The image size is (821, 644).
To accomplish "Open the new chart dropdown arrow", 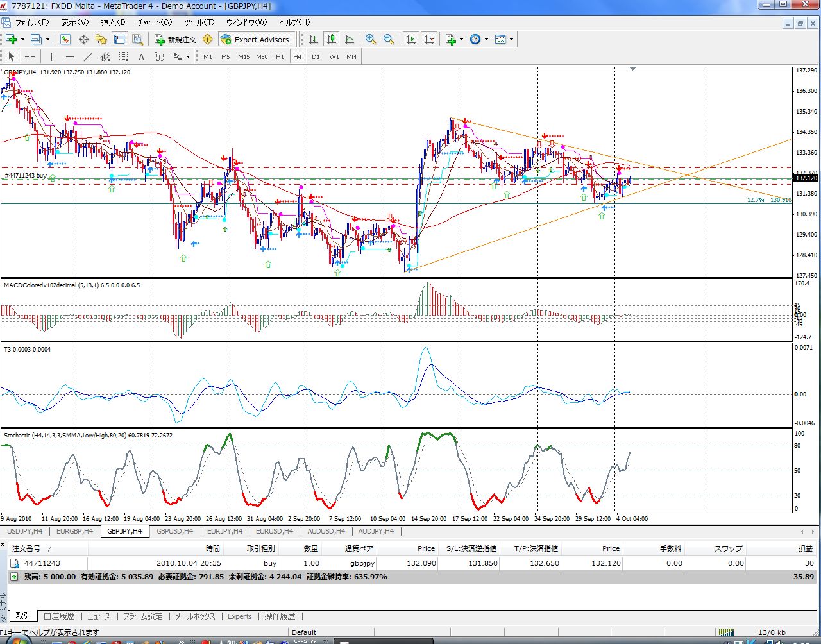I will coord(22,39).
